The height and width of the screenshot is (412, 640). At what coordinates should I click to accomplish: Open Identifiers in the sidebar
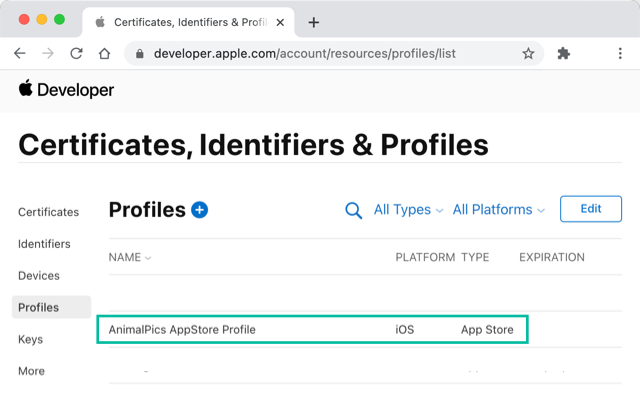[x=44, y=244]
